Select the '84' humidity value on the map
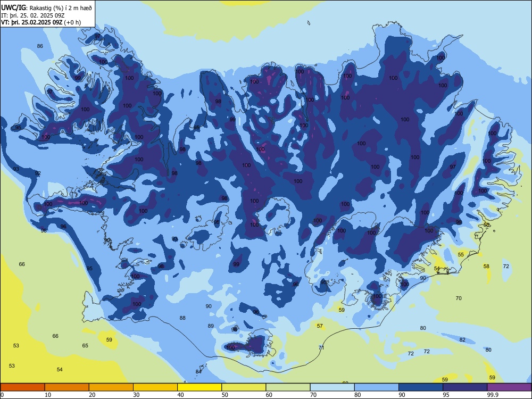 [198, 371]
